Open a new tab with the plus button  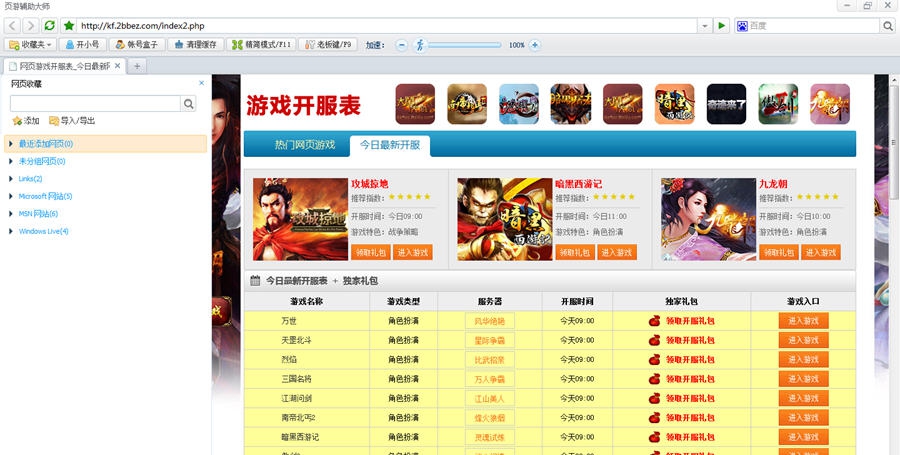(137, 67)
